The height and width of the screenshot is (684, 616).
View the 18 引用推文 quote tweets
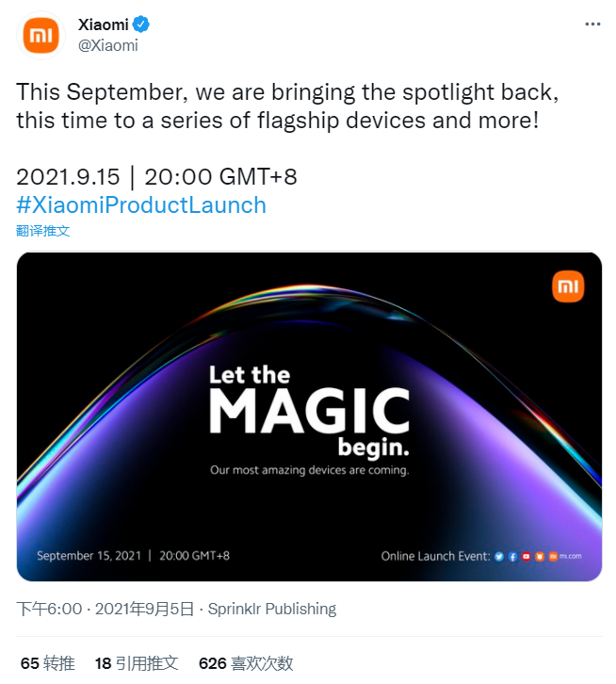point(137,663)
